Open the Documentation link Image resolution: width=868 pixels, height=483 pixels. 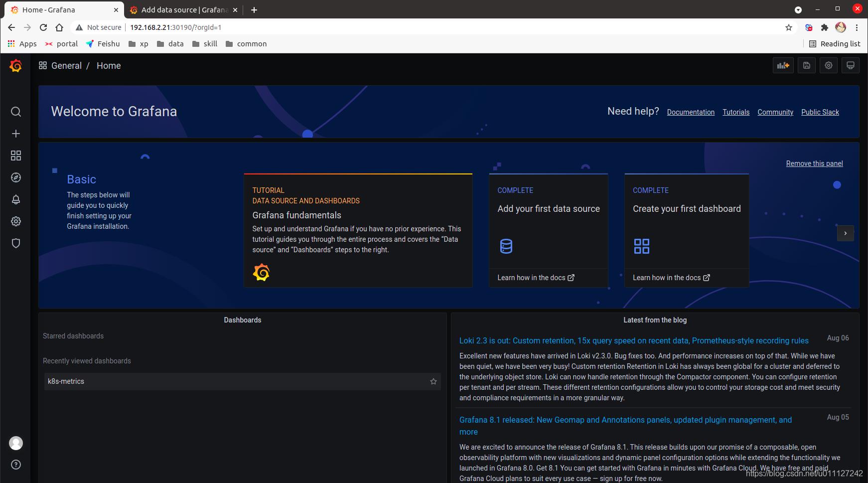click(x=691, y=112)
